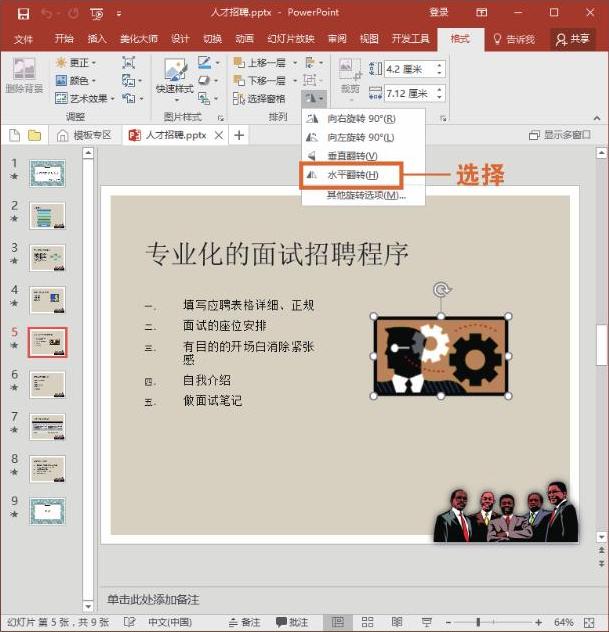Open the Quick Styles (快速样式) gallery

click(175, 80)
